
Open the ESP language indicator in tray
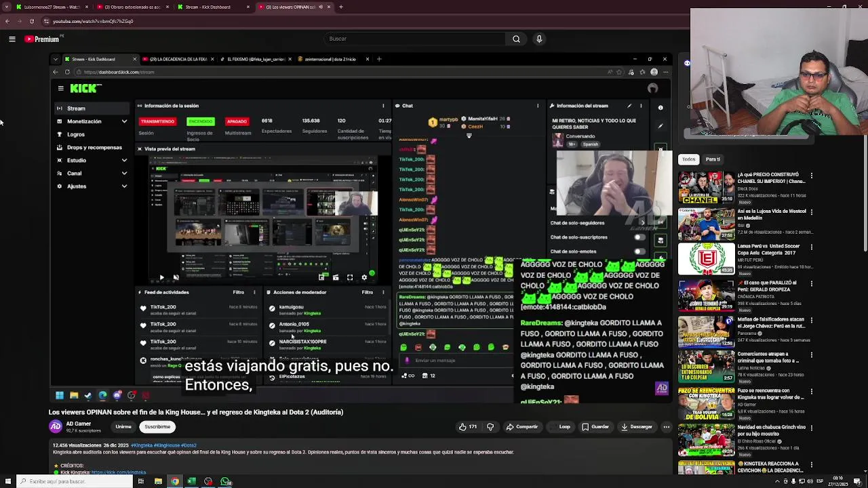click(x=819, y=482)
